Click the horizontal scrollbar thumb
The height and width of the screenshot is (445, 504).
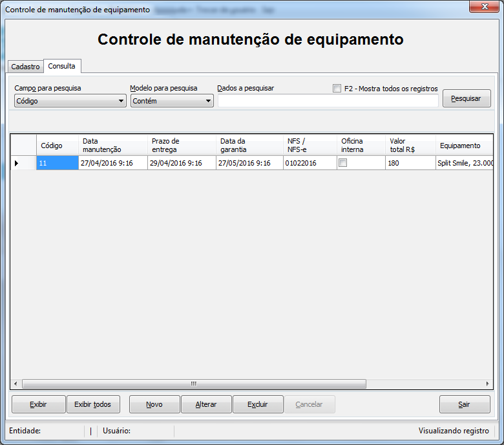[x=194, y=384]
